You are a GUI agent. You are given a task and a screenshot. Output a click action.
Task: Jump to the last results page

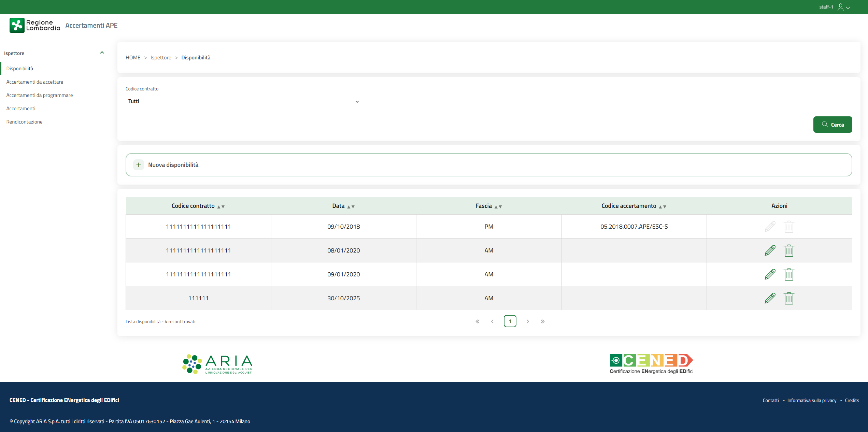click(x=543, y=321)
